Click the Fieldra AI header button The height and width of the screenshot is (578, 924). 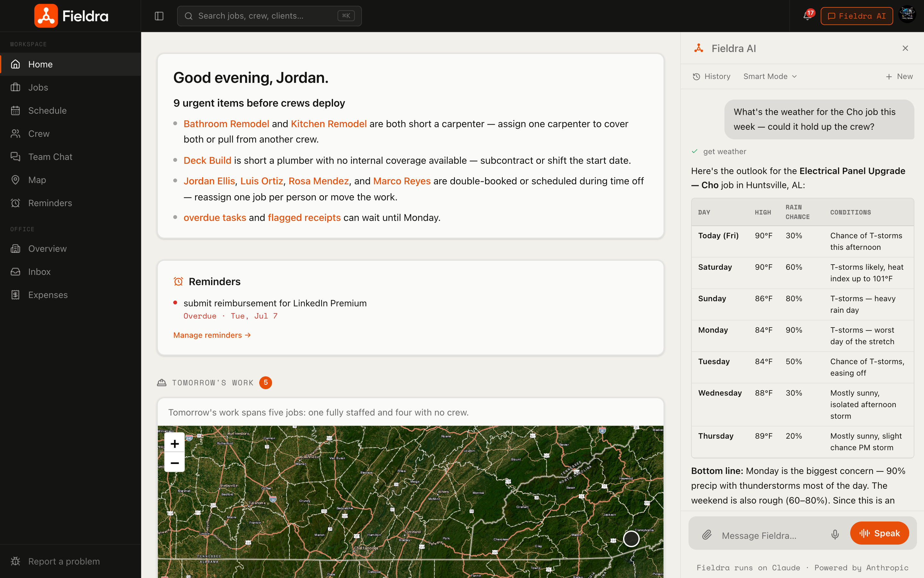(x=856, y=16)
